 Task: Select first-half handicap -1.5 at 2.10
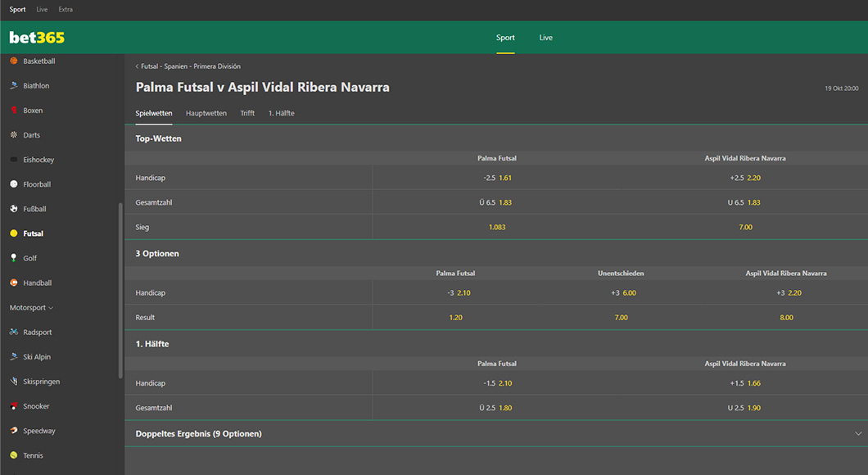pyautogui.click(x=497, y=383)
